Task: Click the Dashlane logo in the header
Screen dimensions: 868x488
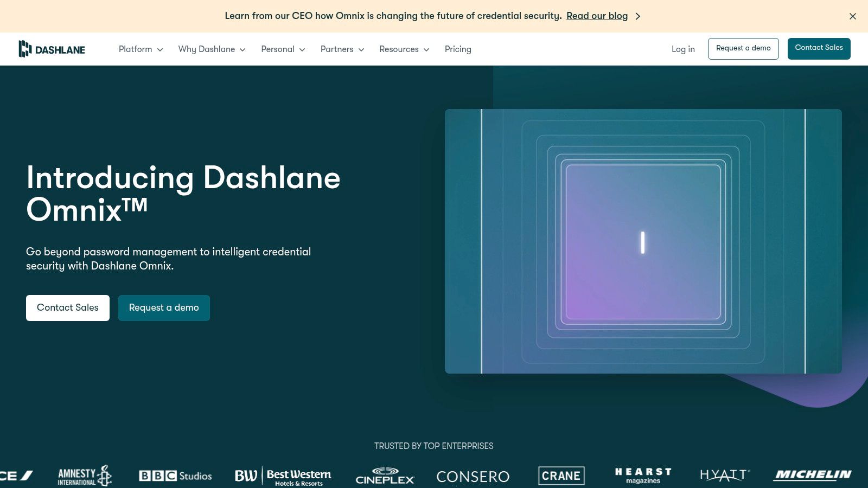Action: click(52, 49)
